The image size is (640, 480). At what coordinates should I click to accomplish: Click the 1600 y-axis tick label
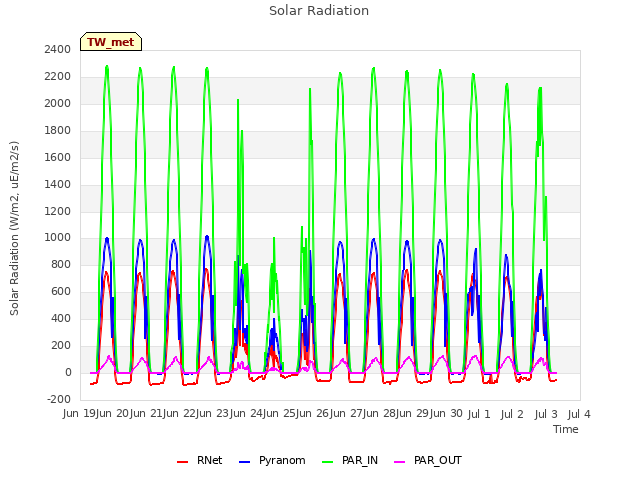pos(58,157)
